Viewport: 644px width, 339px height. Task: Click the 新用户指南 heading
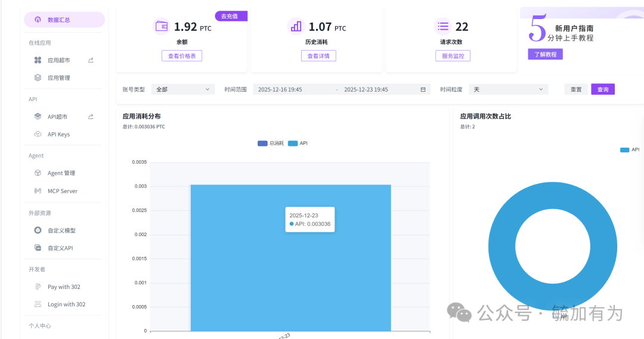(574, 29)
